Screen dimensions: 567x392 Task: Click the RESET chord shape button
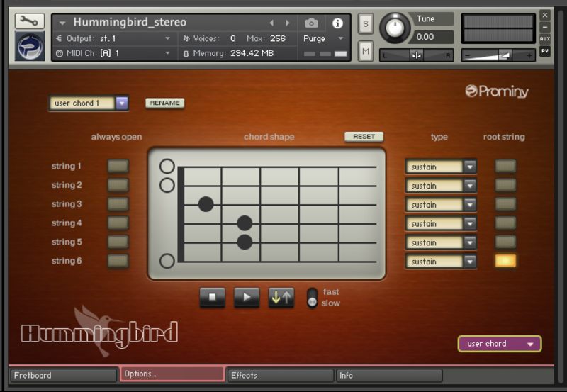pyautogui.click(x=364, y=137)
